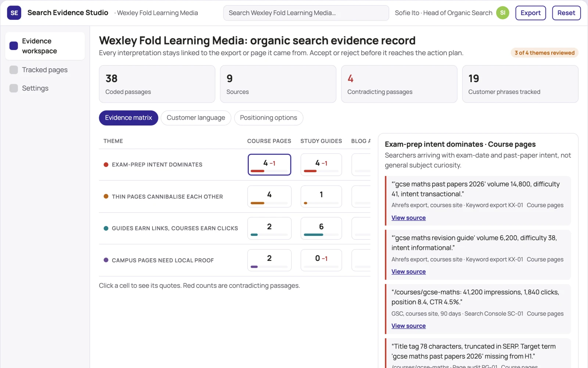This screenshot has height=368, width=588.
Task: Click the Reset button
Action: coord(566,13)
